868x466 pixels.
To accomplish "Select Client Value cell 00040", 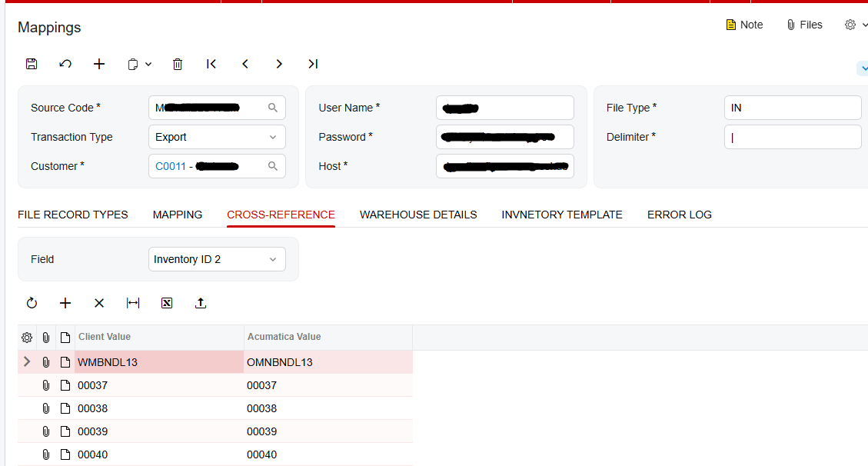I will click(159, 454).
